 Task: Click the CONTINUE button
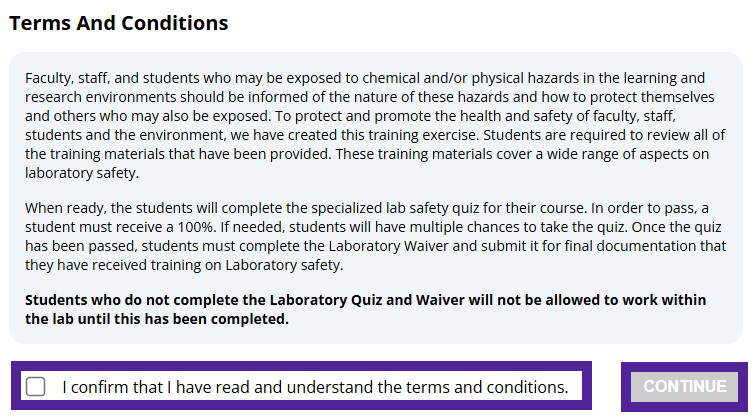coord(684,386)
